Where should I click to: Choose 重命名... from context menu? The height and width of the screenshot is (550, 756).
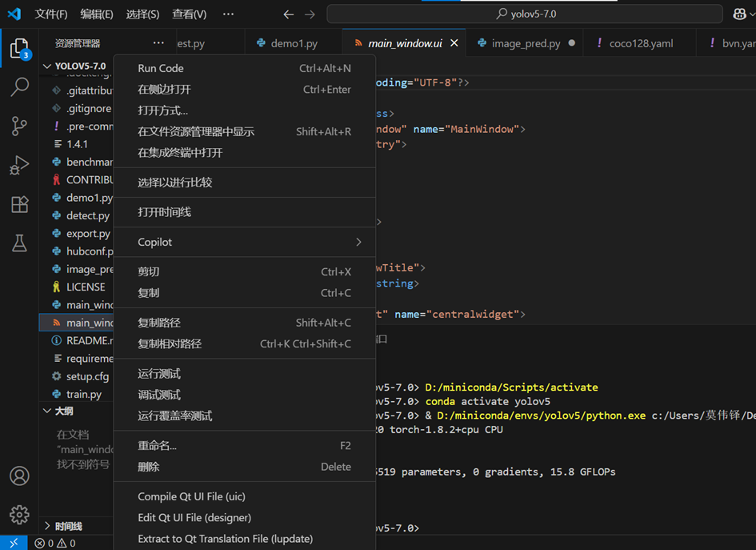point(245,446)
